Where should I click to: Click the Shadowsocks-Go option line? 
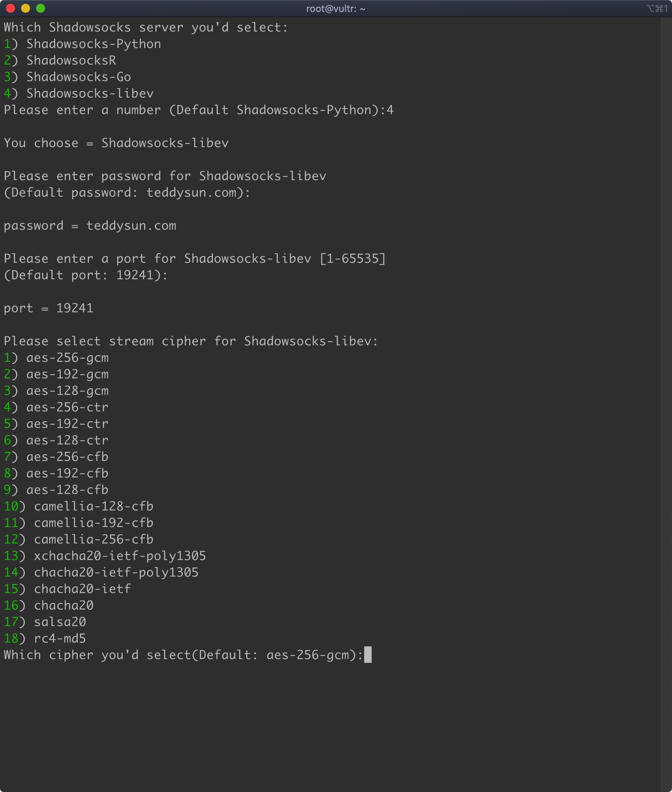point(78,77)
